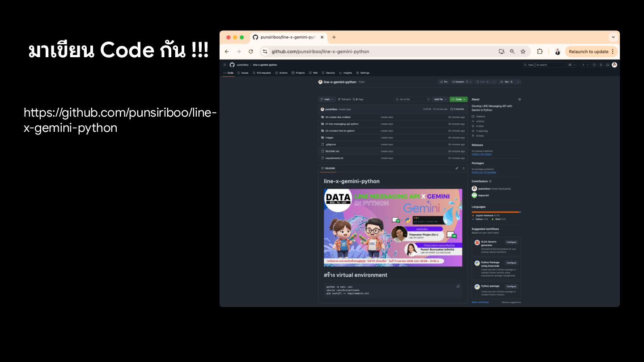
Task: Open punsiriboo contributor profile
Action: coord(483,189)
